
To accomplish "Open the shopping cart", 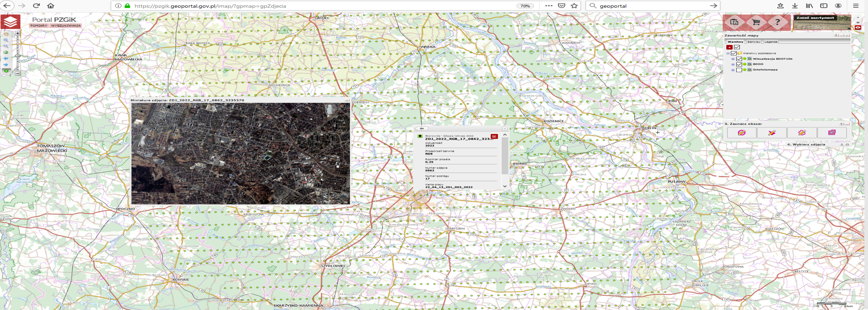I will pos(756,22).
